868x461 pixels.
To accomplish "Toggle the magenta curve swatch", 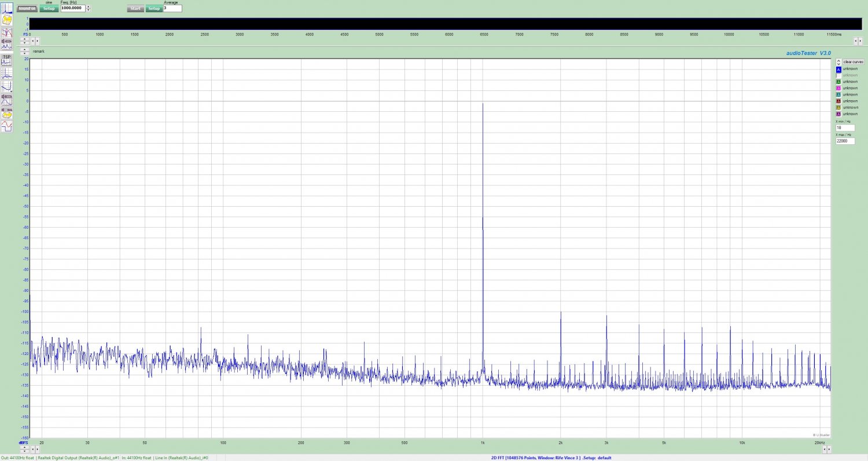I will [838, 88].
